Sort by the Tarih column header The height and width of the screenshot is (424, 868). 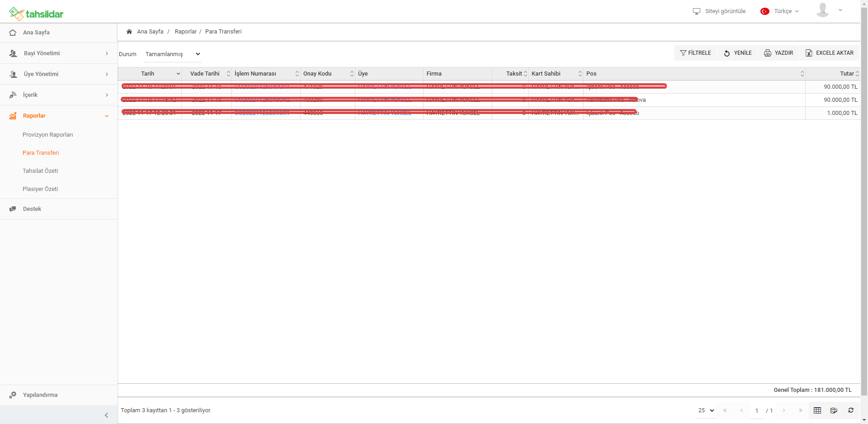(x=150, y=74)
